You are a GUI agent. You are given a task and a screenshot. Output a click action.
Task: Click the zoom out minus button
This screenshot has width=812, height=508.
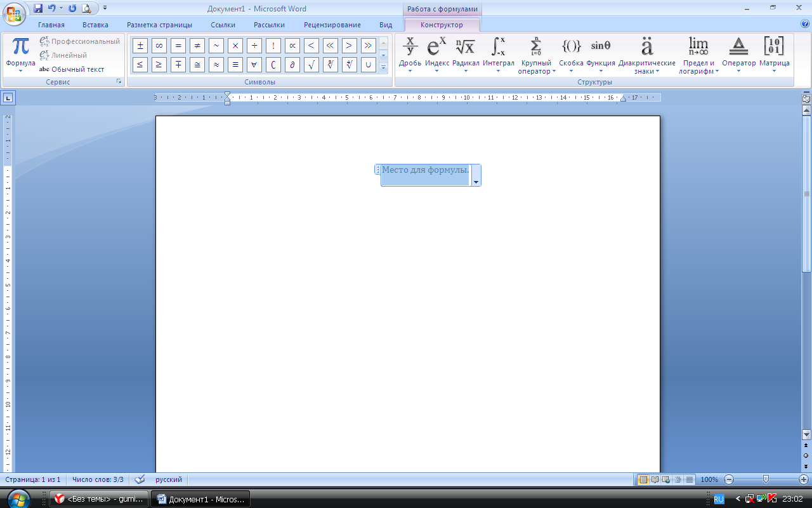(729, 479)
